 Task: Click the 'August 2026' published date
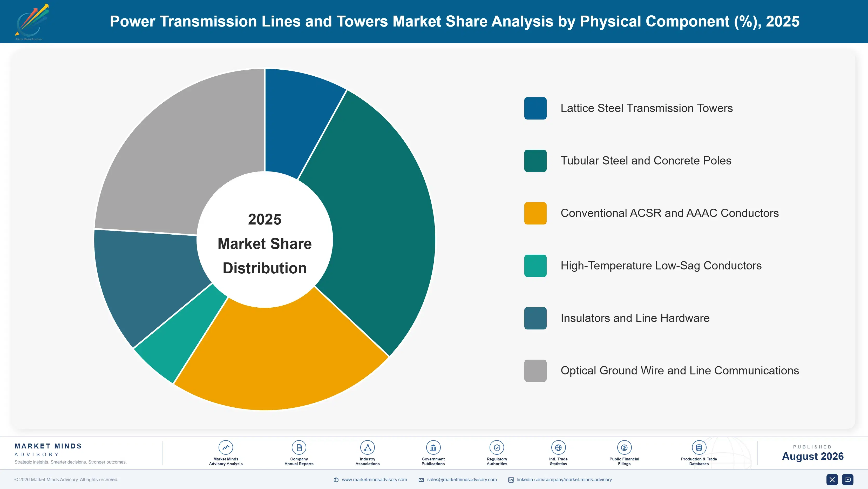pos(813,456)
